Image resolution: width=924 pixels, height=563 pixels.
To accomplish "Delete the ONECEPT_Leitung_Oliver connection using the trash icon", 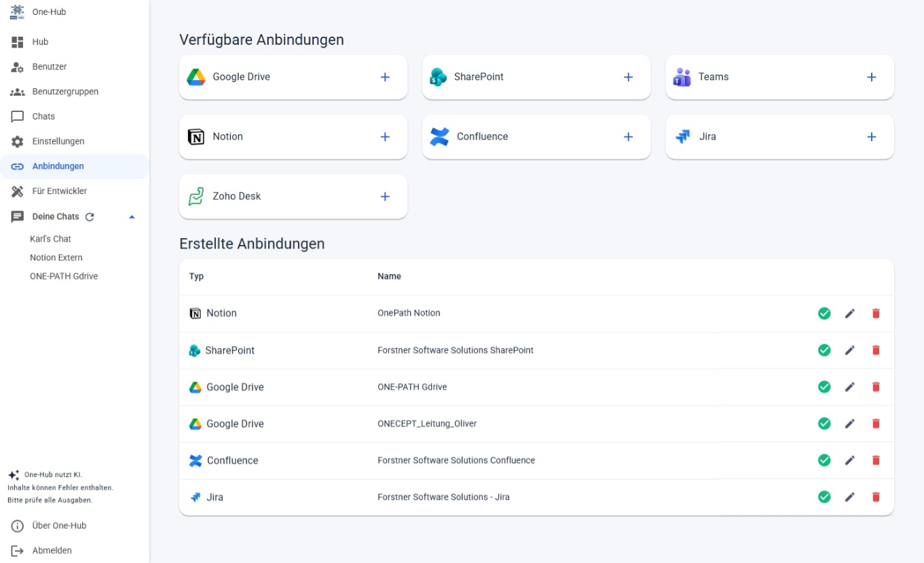I will (x=876, y=423).
